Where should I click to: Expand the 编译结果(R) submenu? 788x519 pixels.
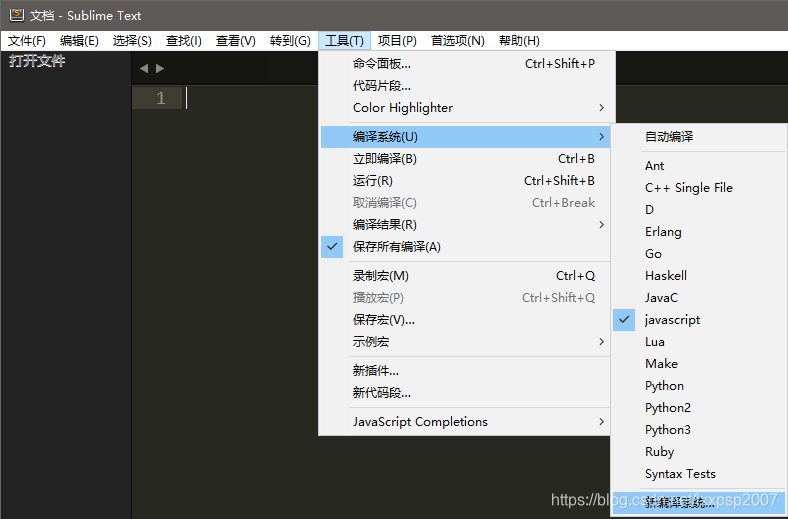(465, 225)
